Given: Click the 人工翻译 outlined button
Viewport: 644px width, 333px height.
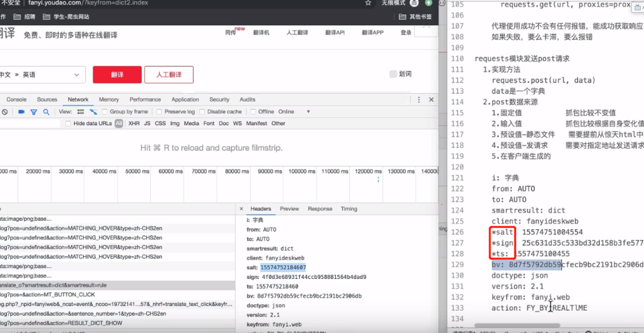Looking at the screenshot, I should coord(169,75).
